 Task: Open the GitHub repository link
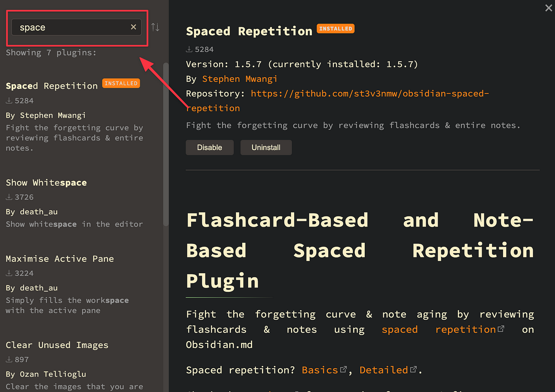click(x=337, y=101)
